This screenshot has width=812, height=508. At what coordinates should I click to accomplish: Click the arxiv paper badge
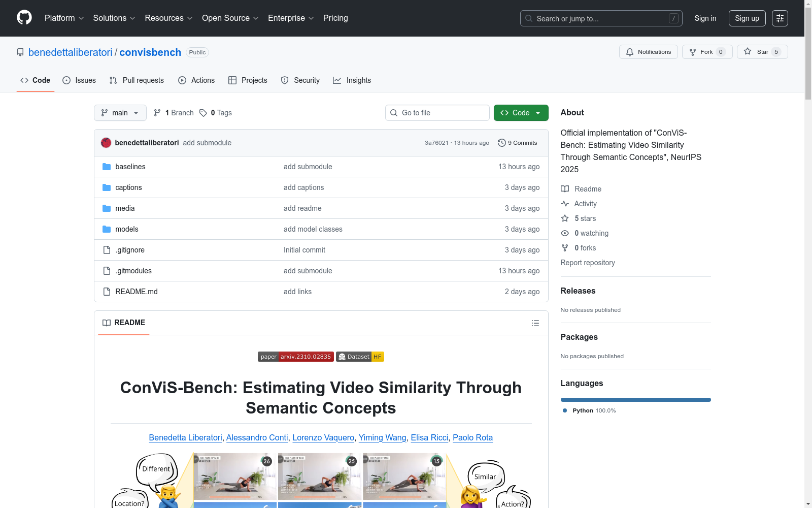pos(296,357)
